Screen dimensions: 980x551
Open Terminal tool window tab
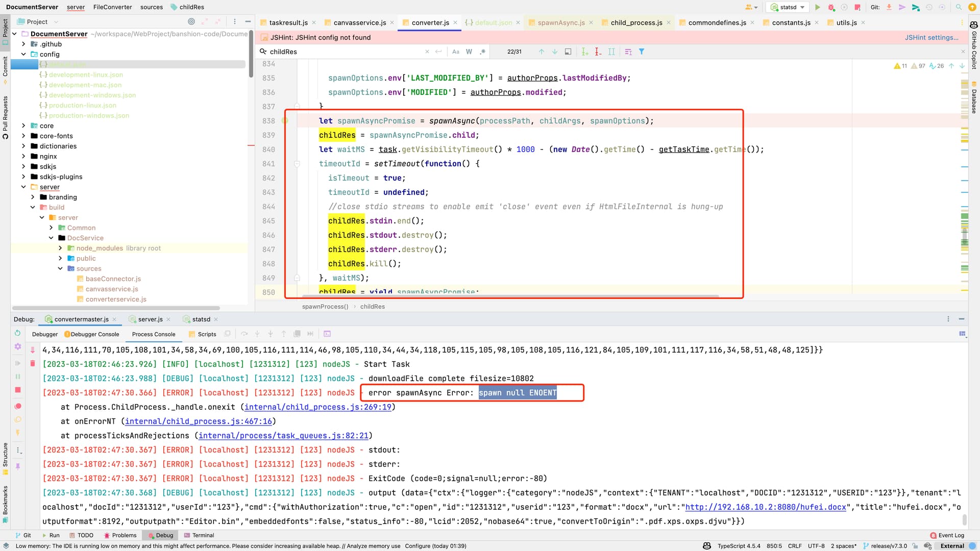[x=199, y=535]
